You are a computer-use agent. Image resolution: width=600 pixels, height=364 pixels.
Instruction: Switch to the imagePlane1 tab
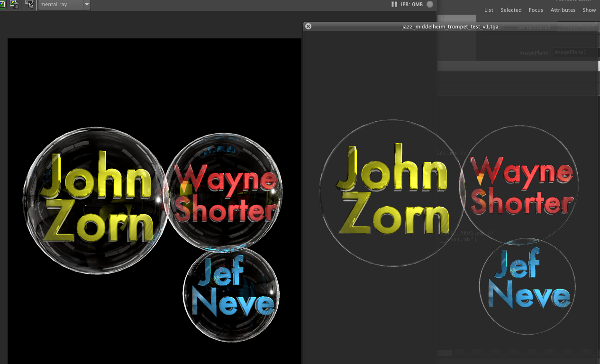click(578, 27)
